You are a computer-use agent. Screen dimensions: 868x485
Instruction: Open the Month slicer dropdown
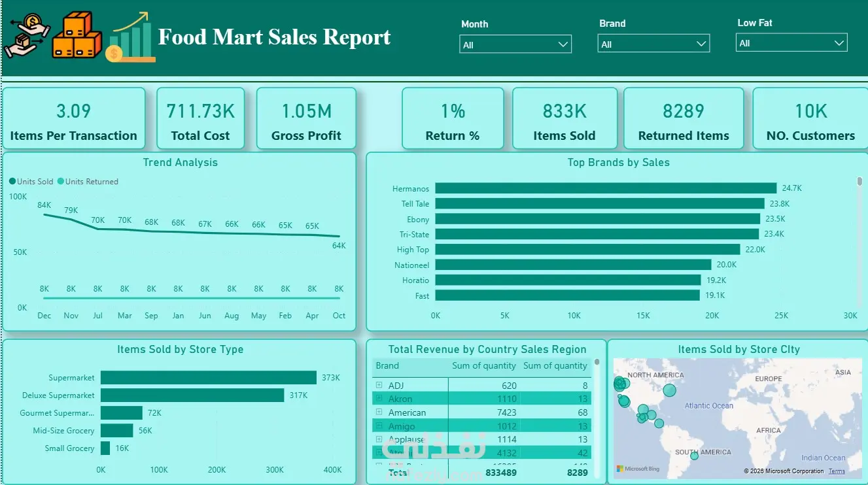pyautogui.click(x=515, y=44)
